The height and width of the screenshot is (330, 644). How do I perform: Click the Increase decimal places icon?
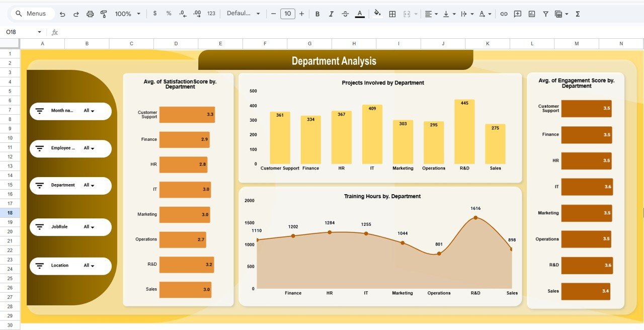click(x=196, y=14)
